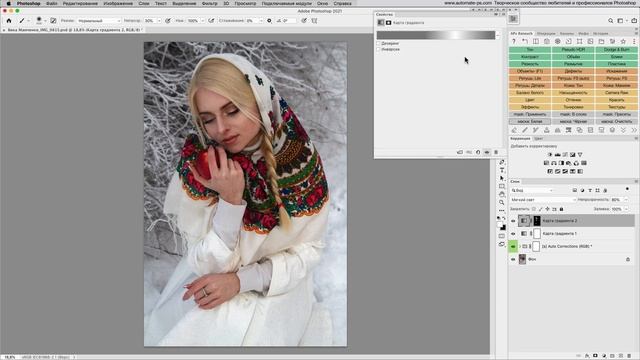Hide the Auto Corrections group
This screenshot has width=640, height=360.
coord(513,247)
